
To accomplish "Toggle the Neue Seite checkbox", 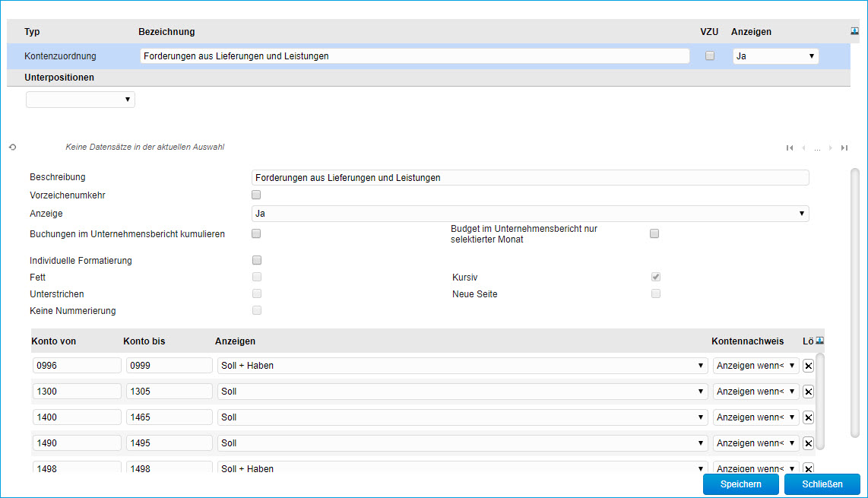I will click(x=656, y=293).
